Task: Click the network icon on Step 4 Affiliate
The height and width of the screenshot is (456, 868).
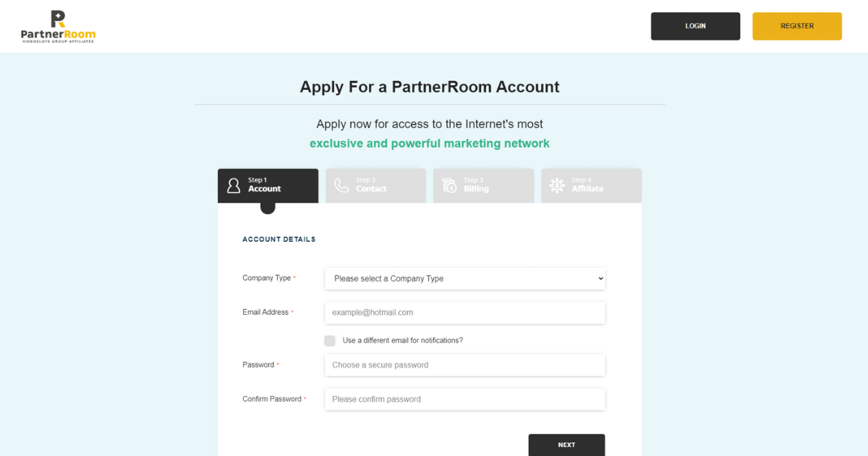Action: (x=556, y=185)
